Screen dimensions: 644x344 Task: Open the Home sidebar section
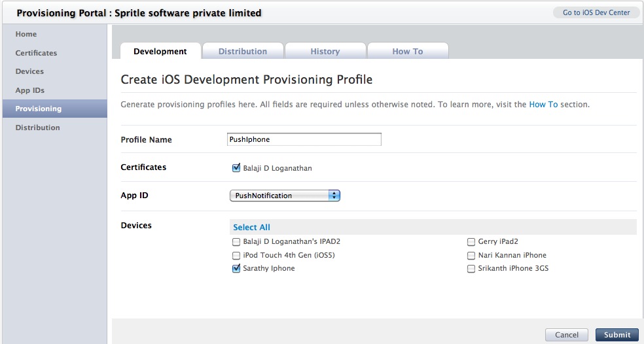[26, 34]
